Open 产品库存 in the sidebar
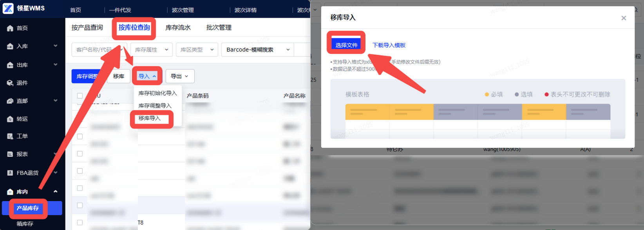The width and height of the screenshot is (644, 230). [x=32, y=208]
